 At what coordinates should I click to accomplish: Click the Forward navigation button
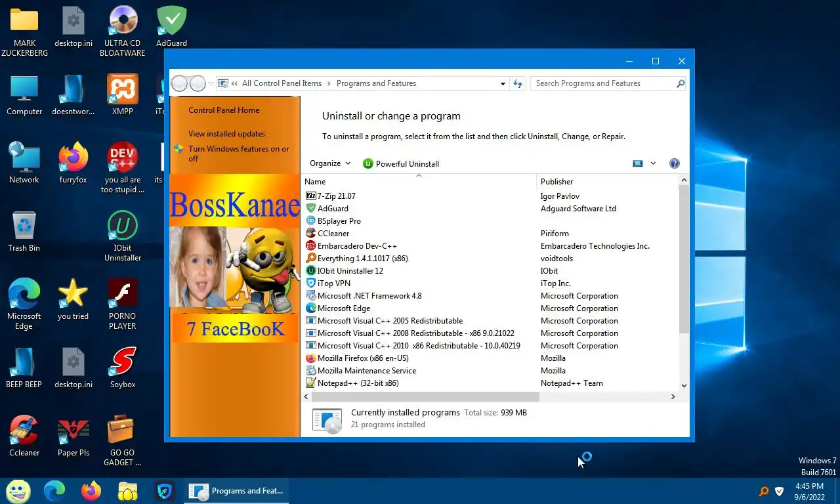(198, 83)
